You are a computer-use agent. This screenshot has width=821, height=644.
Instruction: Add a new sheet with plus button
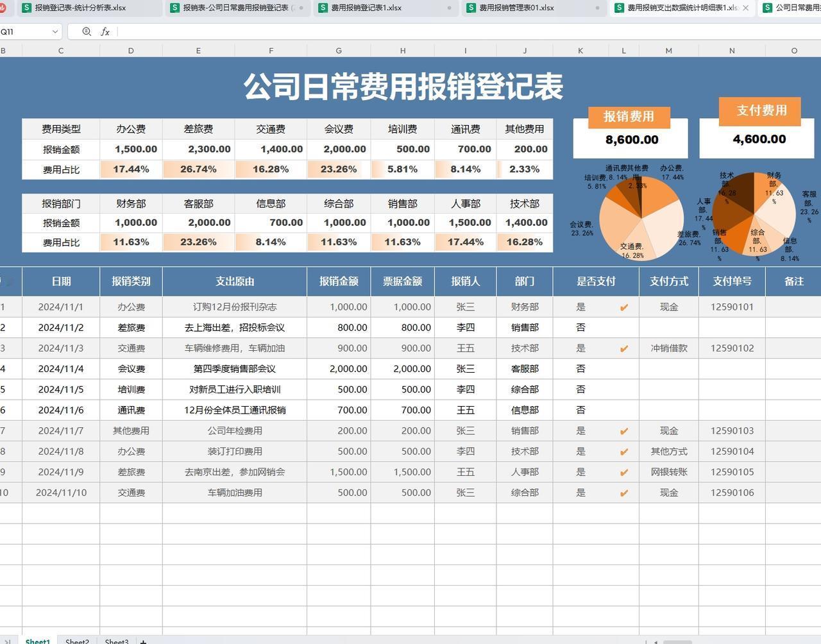[x=143, y=641]
